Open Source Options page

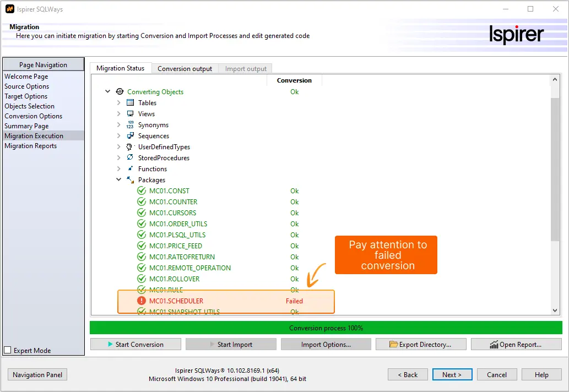pyautogui.click(x=26, y=86)
